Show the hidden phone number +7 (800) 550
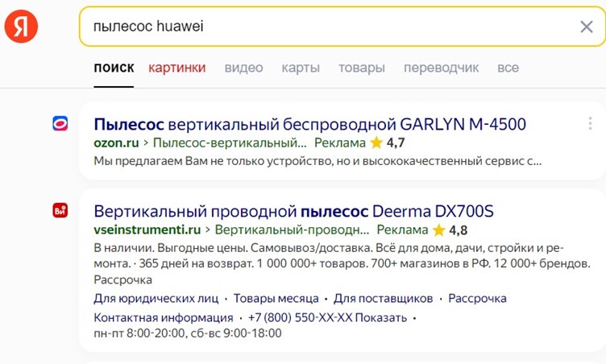Screen dimensions: 606x364 coord(327,317)
